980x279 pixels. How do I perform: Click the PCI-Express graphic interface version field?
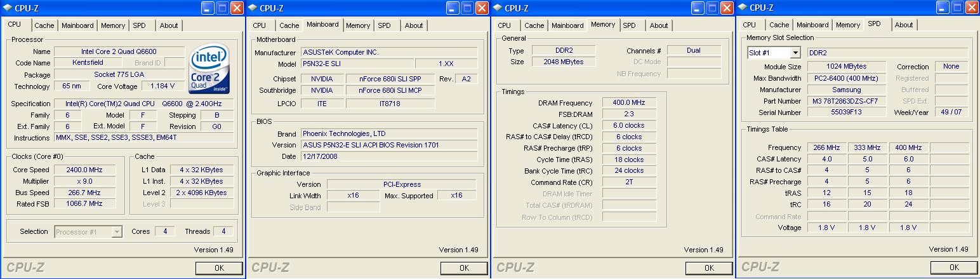point(402,184)
